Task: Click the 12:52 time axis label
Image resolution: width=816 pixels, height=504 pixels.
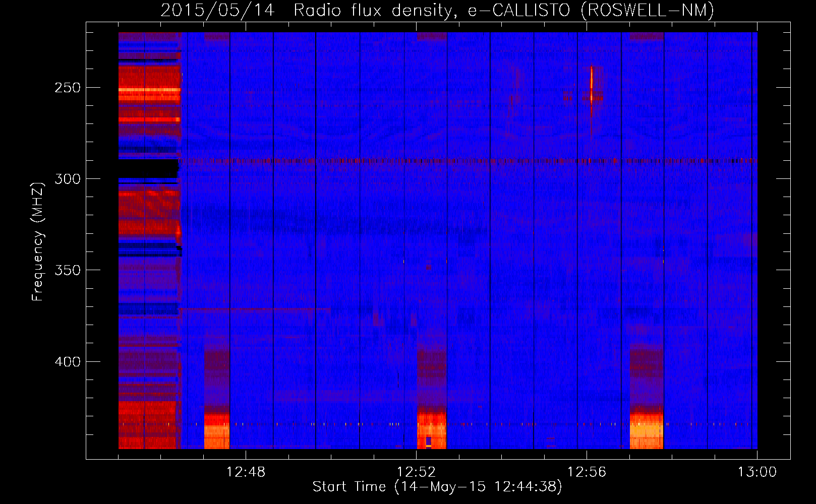Action: pyautogui.click(x=416, y=472)
